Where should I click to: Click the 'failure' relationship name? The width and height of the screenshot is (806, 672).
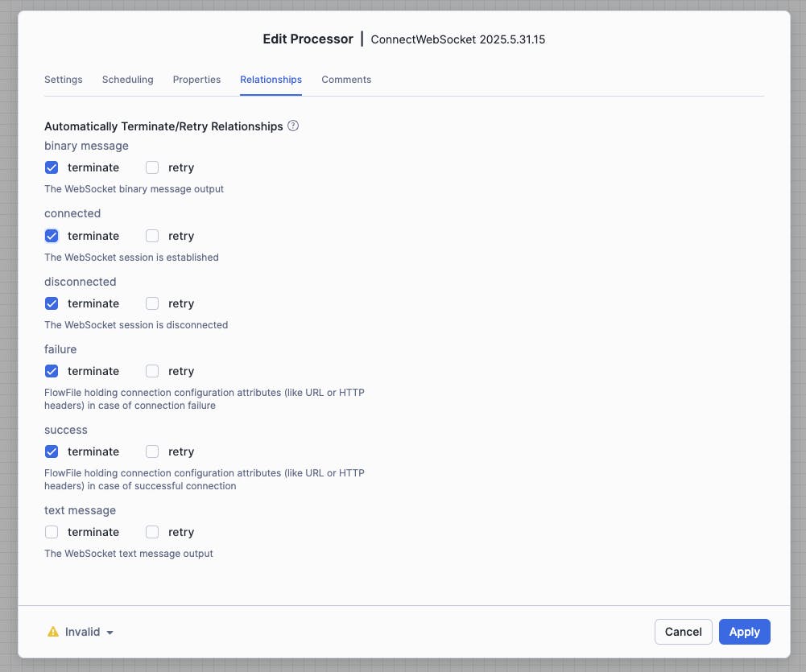[60, 349]
